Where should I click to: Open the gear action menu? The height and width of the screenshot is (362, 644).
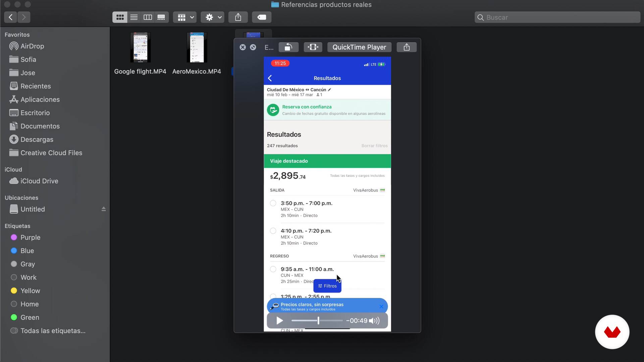coord(213,17)
